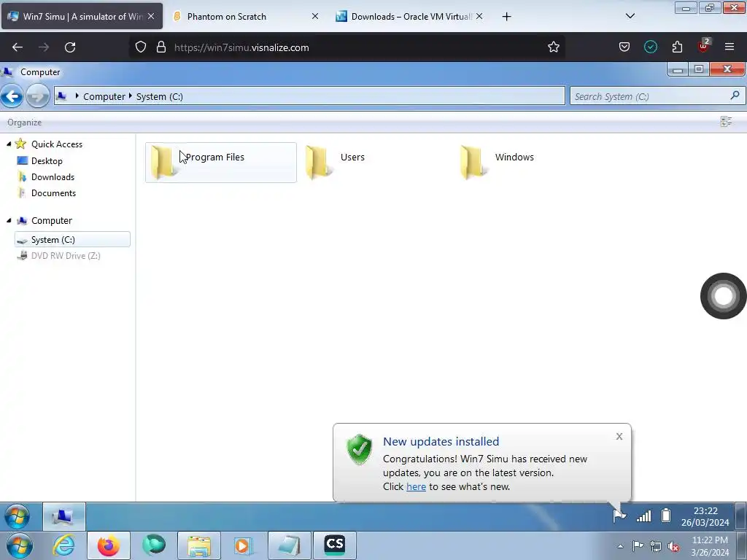This screenshot has width=747, height=560.
Task: Open Firefox site shield information
Action: coord(141,47)
